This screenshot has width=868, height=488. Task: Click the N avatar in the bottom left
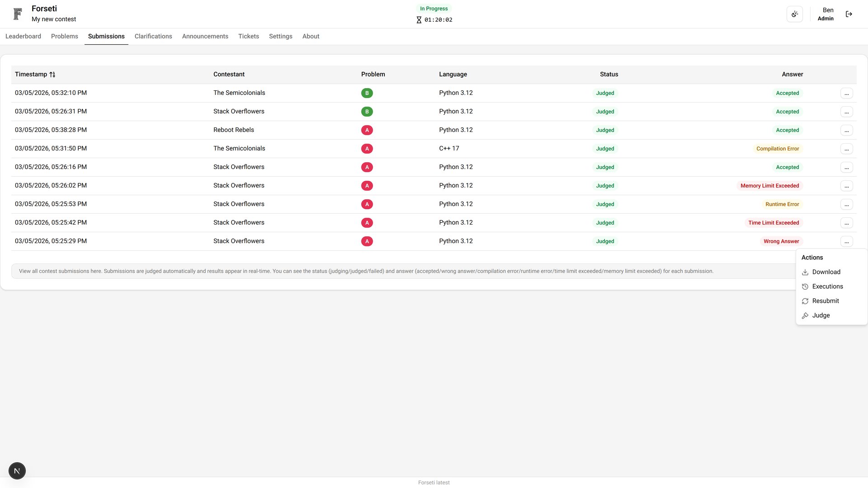17,470
